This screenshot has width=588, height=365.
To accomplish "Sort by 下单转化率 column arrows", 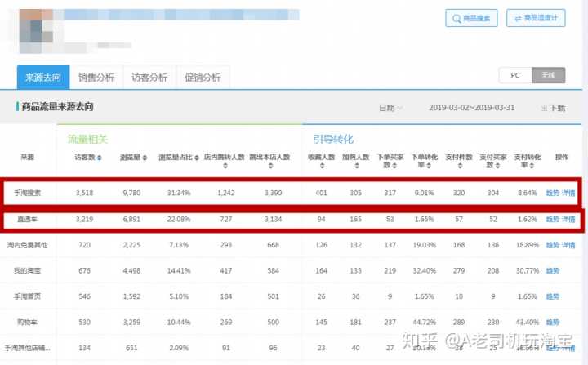I will pos(429,166).
